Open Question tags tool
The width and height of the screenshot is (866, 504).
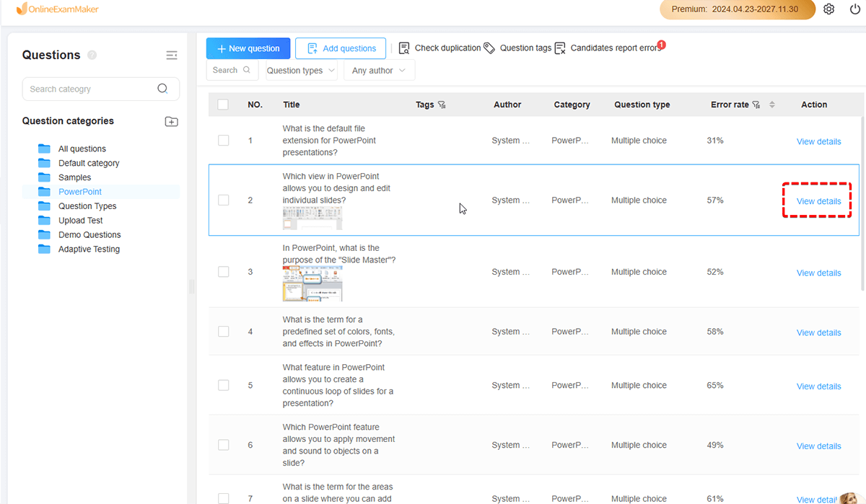517,48
